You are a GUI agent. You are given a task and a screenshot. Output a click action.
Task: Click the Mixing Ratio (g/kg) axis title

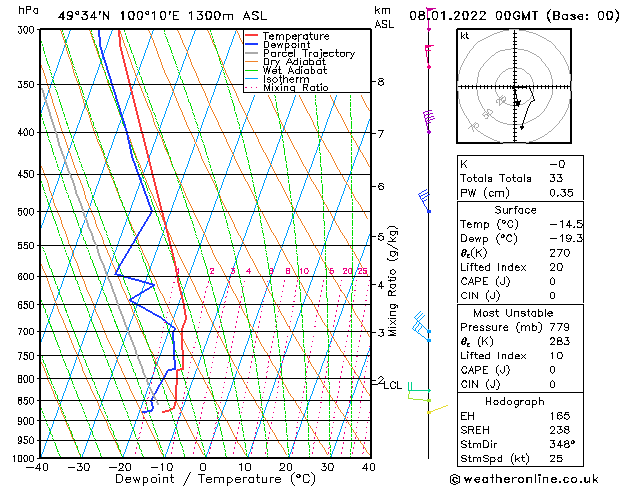(393, 281)
